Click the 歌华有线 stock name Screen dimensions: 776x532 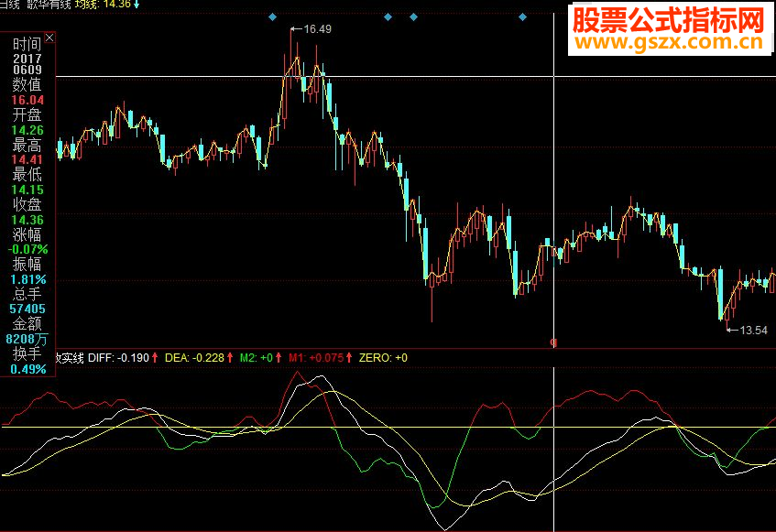[49, 5]
